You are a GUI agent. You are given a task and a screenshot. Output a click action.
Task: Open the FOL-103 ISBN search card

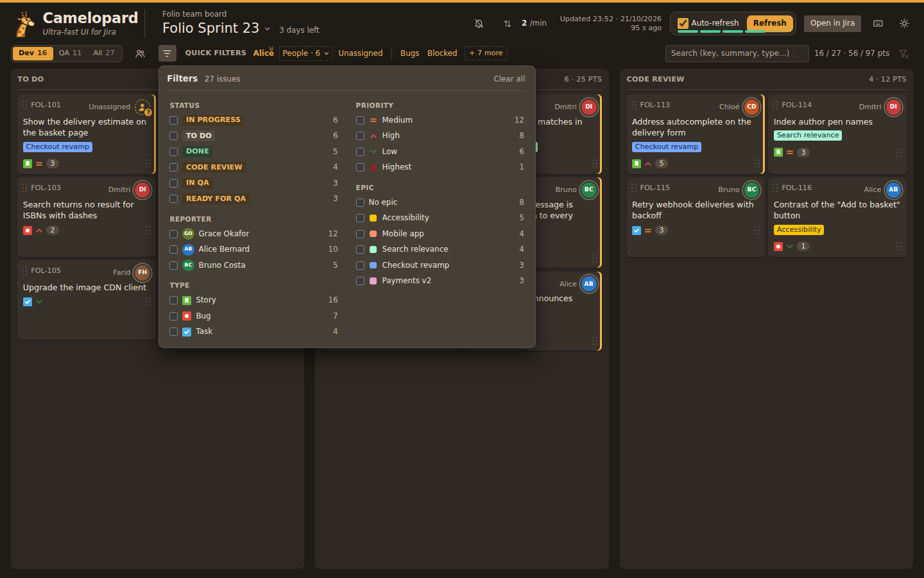86,217
